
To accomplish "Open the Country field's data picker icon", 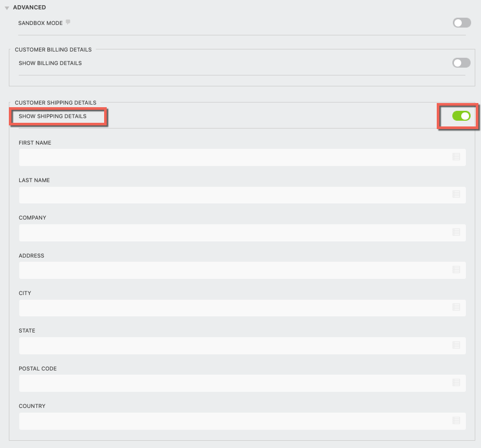I will (x=456, y=420).
